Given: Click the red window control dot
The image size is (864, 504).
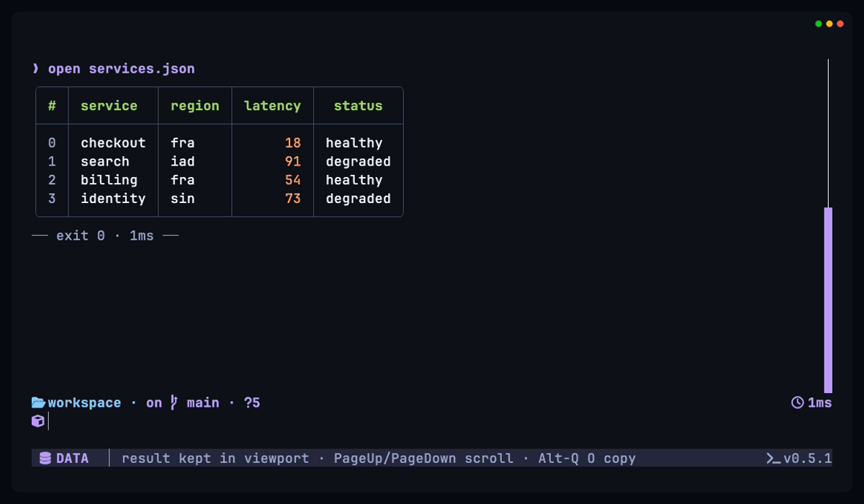Looking at the screenshot, I should pyautogui.click(x=840, y=24).
